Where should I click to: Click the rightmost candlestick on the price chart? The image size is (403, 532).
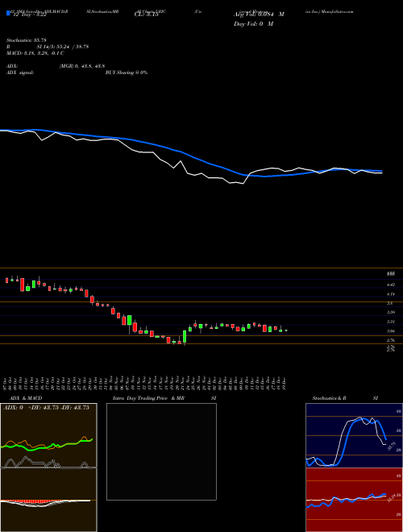pos(286,330)
